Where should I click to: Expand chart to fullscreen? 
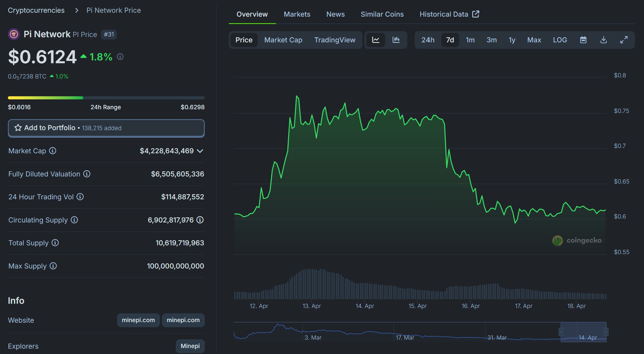point(624,40)
